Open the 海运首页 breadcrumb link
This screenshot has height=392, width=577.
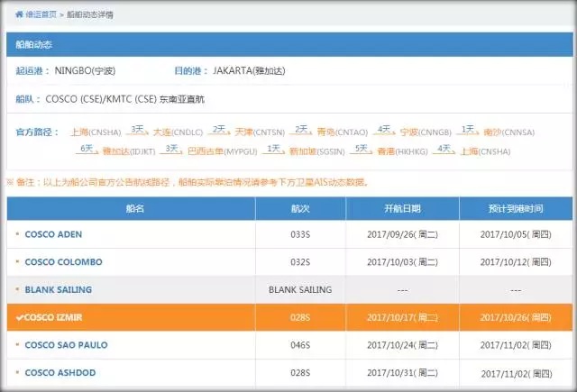41,14
